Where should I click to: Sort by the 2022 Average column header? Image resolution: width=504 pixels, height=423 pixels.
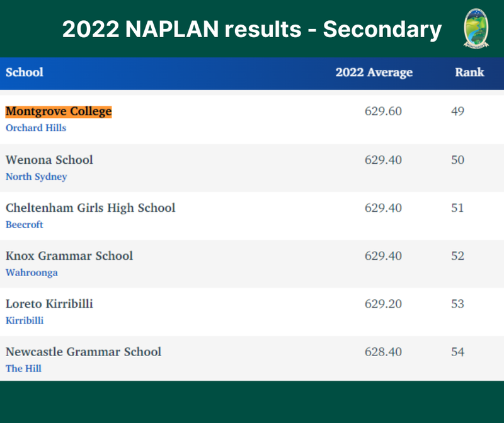pyautogui.click(x=374, y=72)
